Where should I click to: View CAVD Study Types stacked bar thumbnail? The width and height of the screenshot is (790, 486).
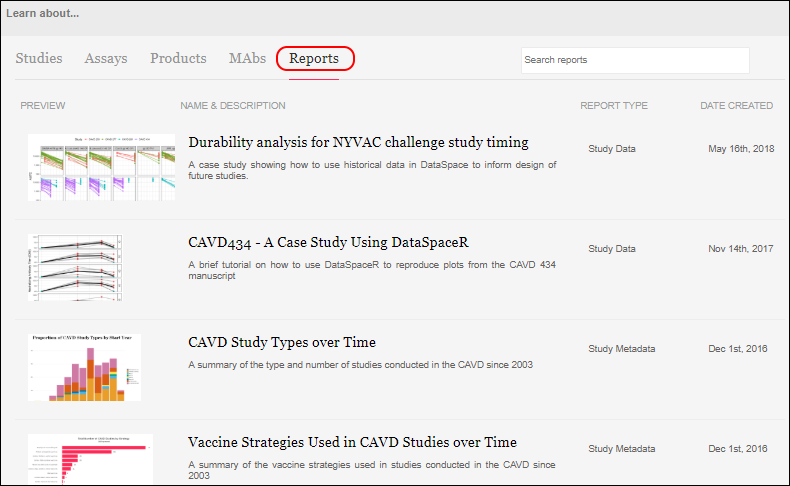click(85, 367)
